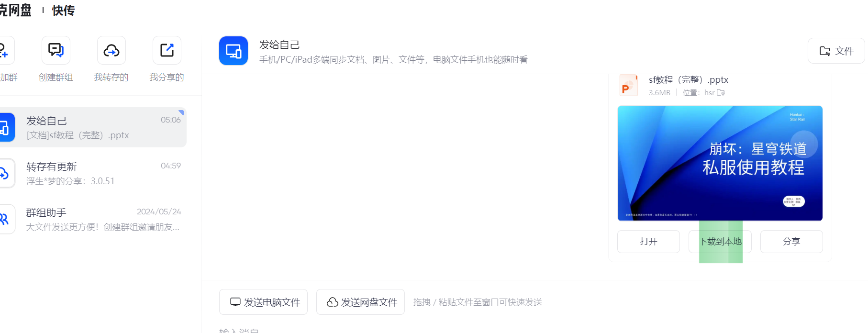
Task: Click the 加群 add-group icon
Action: click(x=5, y=50)
